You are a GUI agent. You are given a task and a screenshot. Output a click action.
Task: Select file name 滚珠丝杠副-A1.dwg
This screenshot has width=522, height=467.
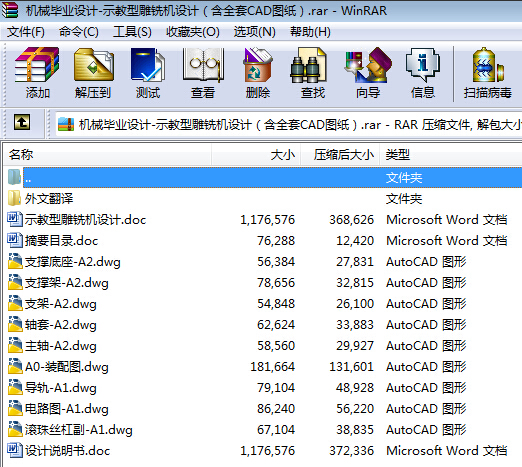click(x=78, y=430)
